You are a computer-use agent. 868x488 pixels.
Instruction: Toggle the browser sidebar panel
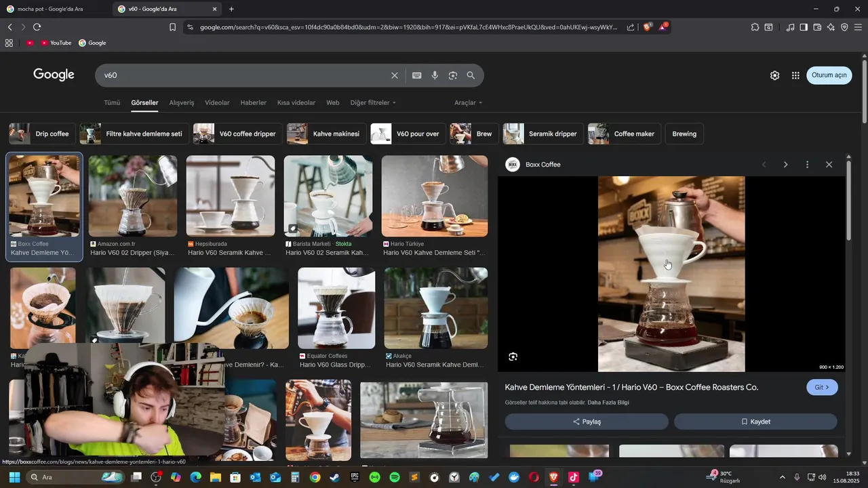(x=804, y=27)
